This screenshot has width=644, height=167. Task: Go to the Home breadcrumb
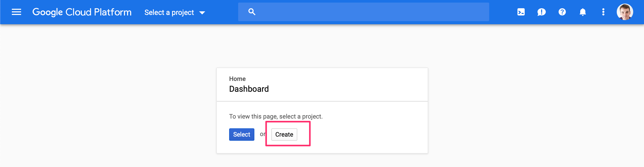point(237,79)
